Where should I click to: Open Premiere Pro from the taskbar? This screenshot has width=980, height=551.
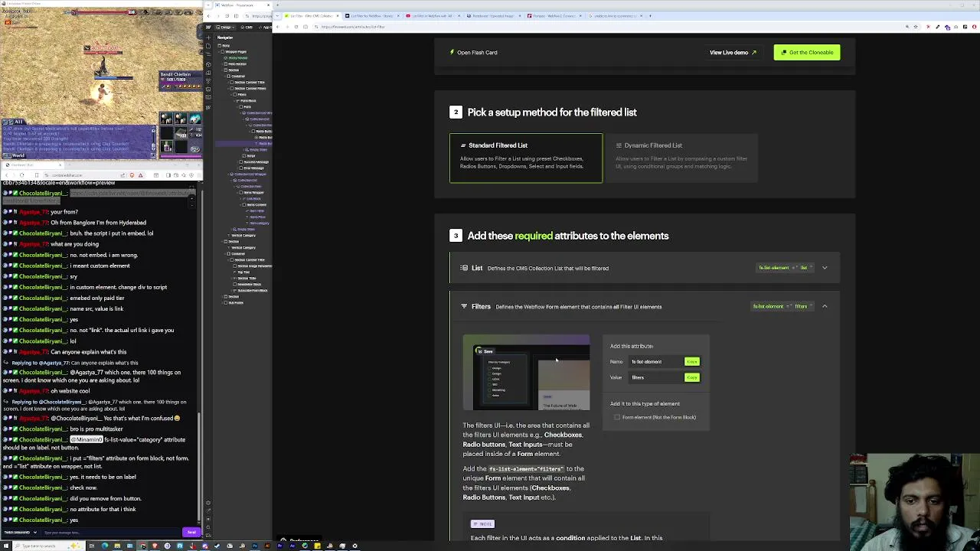coord(279,546)
